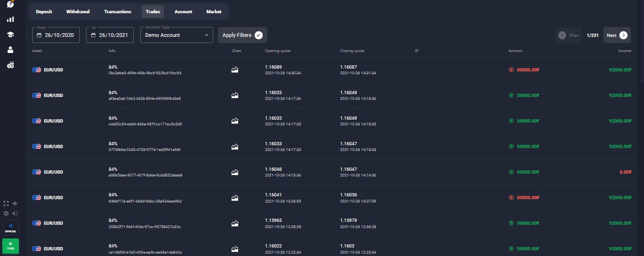
Task: Toggle fullscreen mode icon
Action: point(6,203)
